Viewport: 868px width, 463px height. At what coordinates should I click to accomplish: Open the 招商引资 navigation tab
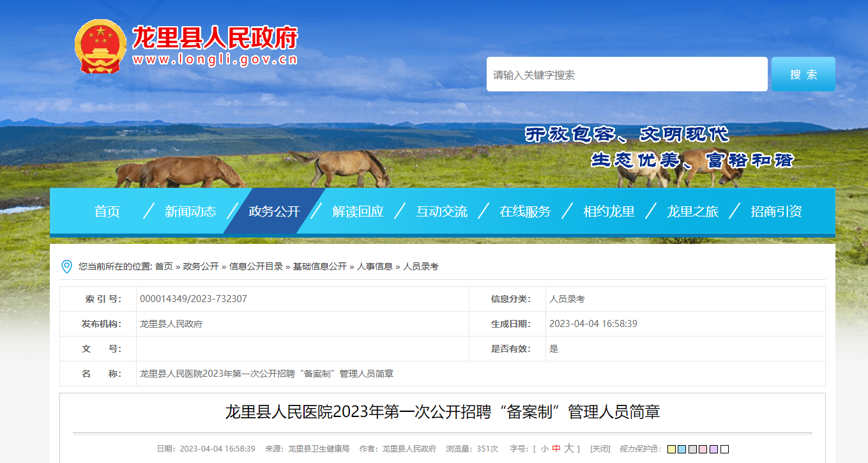click(x=776, y=211)
